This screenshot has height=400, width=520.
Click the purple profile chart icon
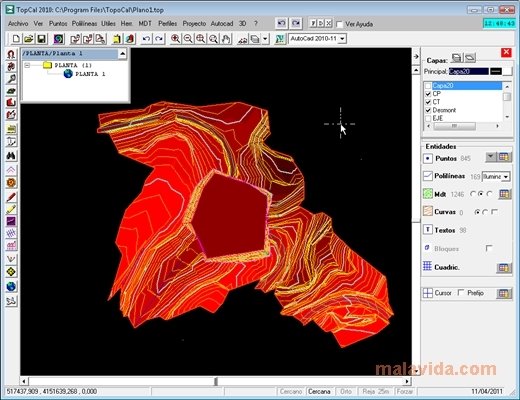click(11, 221)
